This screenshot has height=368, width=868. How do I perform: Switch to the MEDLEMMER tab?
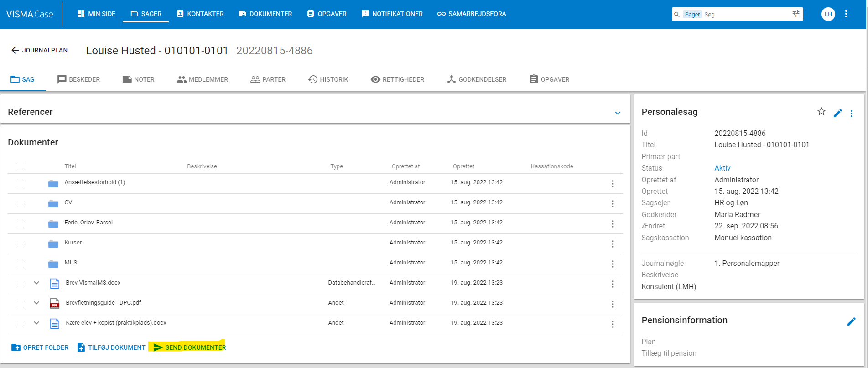point(203,79)
